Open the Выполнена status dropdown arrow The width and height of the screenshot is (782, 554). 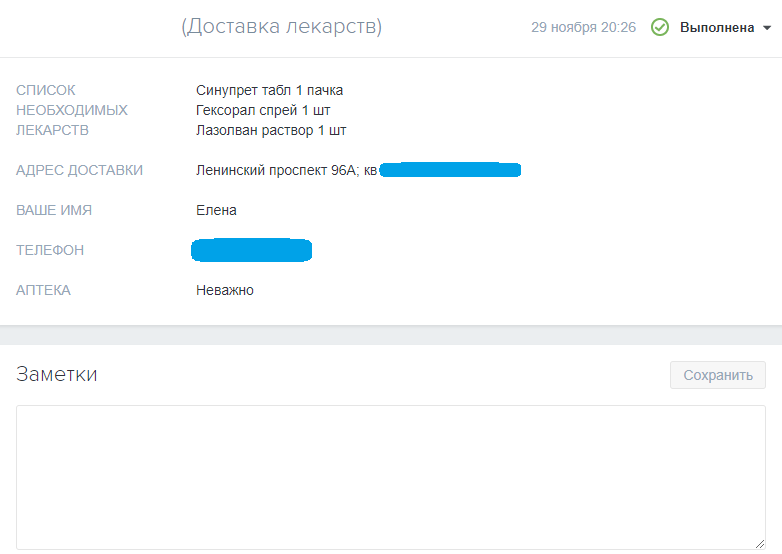[x=767, y=28]
